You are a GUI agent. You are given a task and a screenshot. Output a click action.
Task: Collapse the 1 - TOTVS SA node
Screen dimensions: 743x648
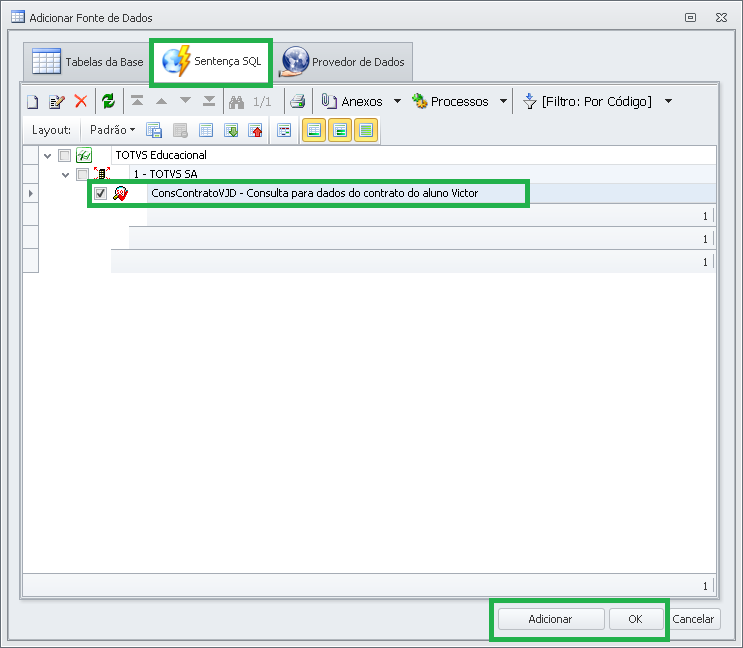65,175
